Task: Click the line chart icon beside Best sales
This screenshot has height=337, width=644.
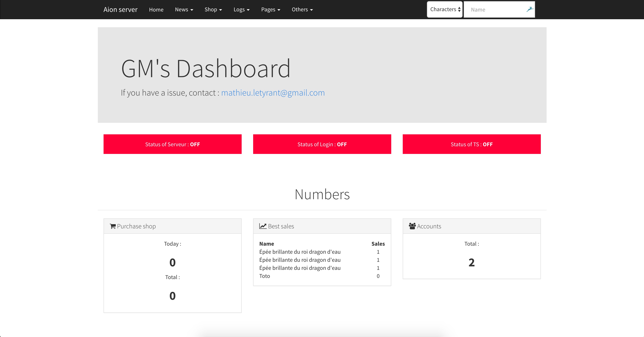Action: (263, 226)
